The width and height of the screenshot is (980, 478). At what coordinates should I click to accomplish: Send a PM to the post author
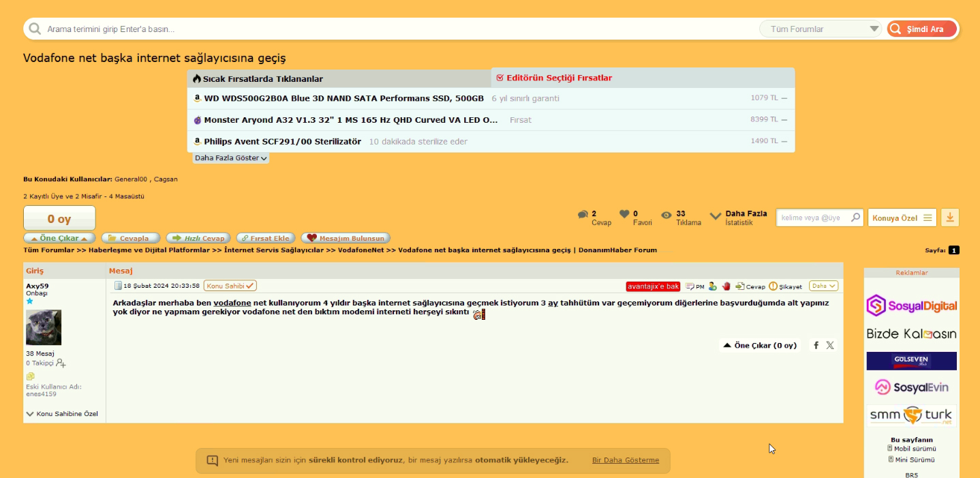[x=695, y=286]
